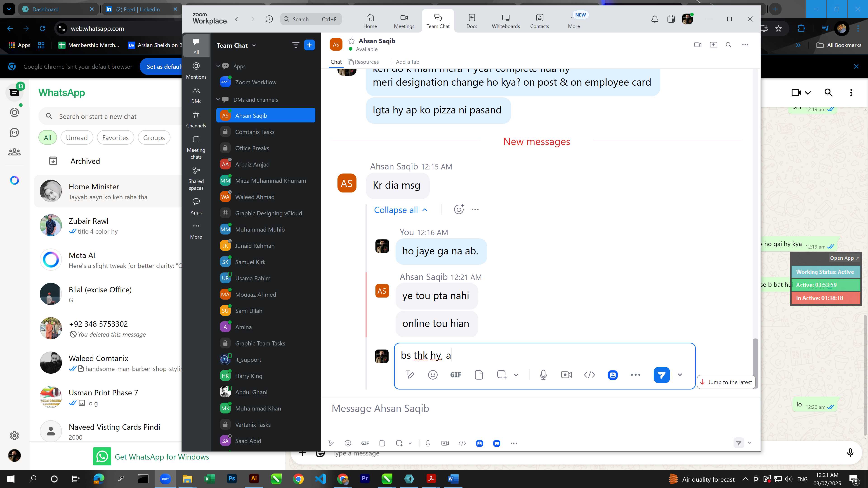
Task: Open the Zoom Home tab
Action: [370, 21]
